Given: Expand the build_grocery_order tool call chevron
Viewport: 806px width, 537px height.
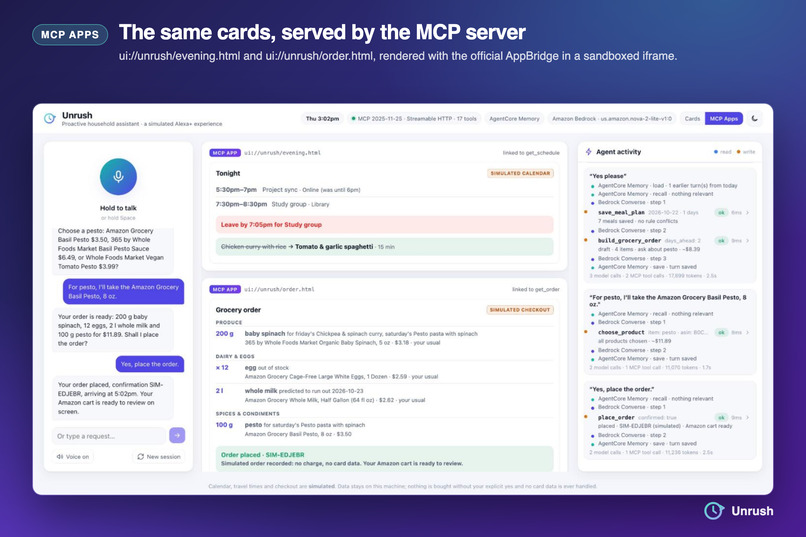Looking at the screenshot, I should pyautogui.click(x=747, y=240).
